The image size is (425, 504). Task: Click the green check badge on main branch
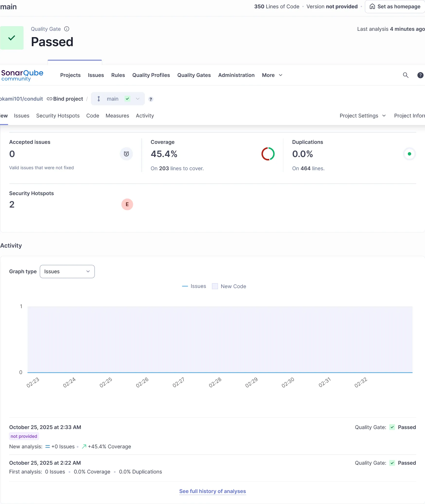pos(127,99)
